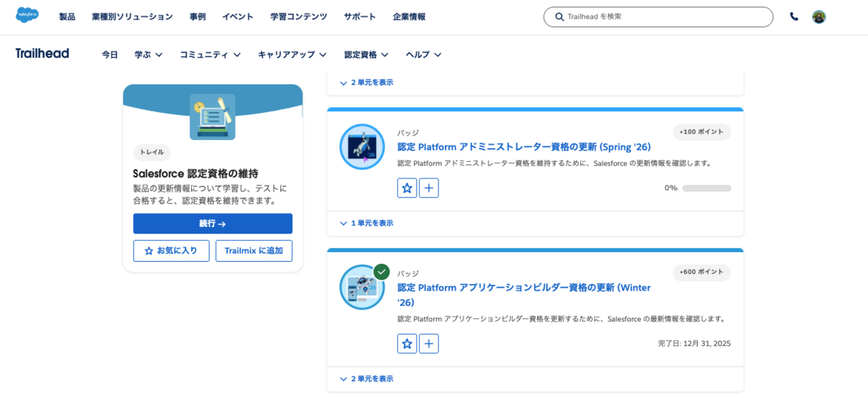Click the Salesforce cloud logo
The width and height of the screenshot is (868, 399).
coord(27,15)
